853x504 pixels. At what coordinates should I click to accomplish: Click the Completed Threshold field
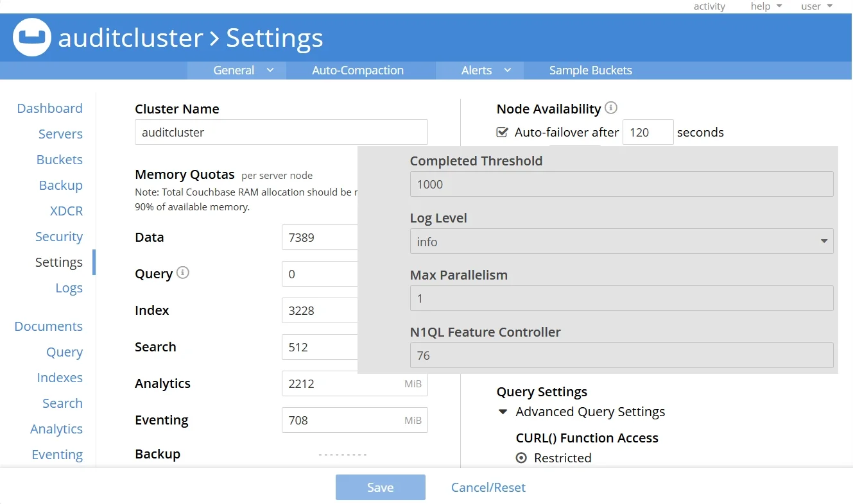621,184
